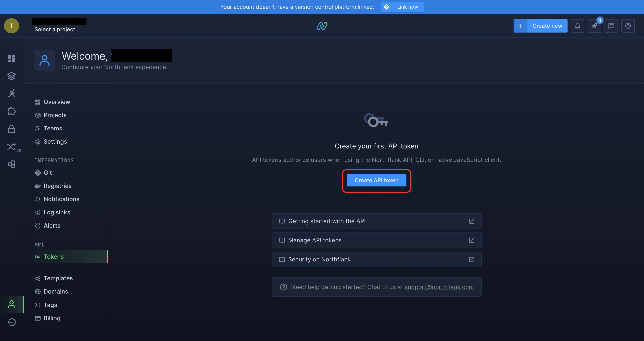Open Security on Northflank documentation
This screenshot has width=644, height=341.
(x=376, y=260)
